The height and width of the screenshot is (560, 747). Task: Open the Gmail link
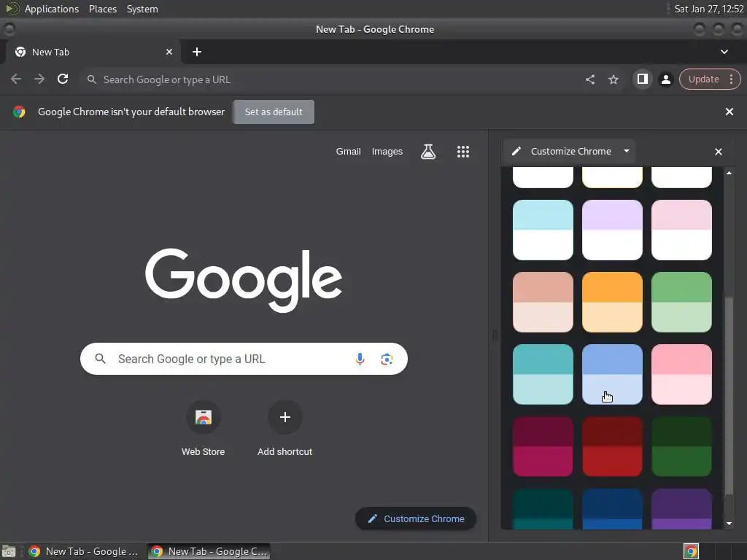pyautogui.click(x=348, y=152)
